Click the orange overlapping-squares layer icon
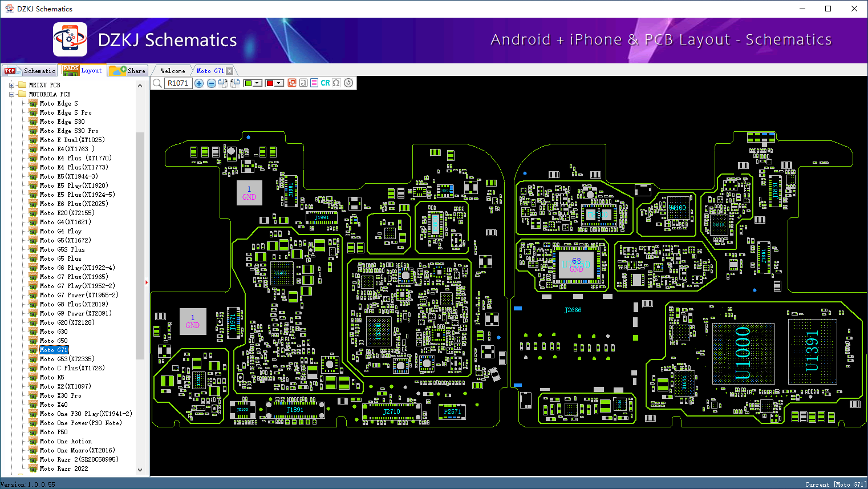 [x=292, y=83]
